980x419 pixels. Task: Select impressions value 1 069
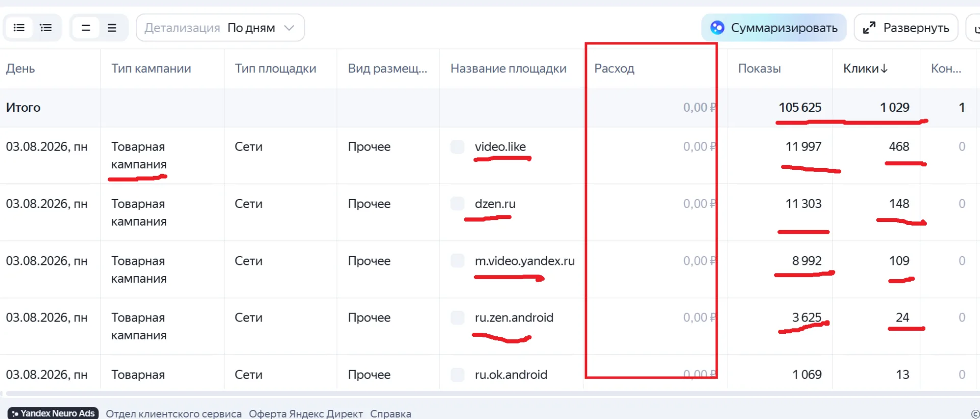[807, 375]
